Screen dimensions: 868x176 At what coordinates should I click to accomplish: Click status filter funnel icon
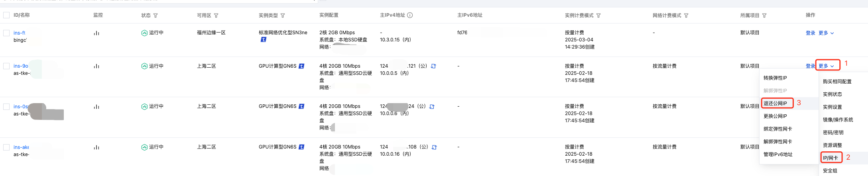tap(155, 16)
